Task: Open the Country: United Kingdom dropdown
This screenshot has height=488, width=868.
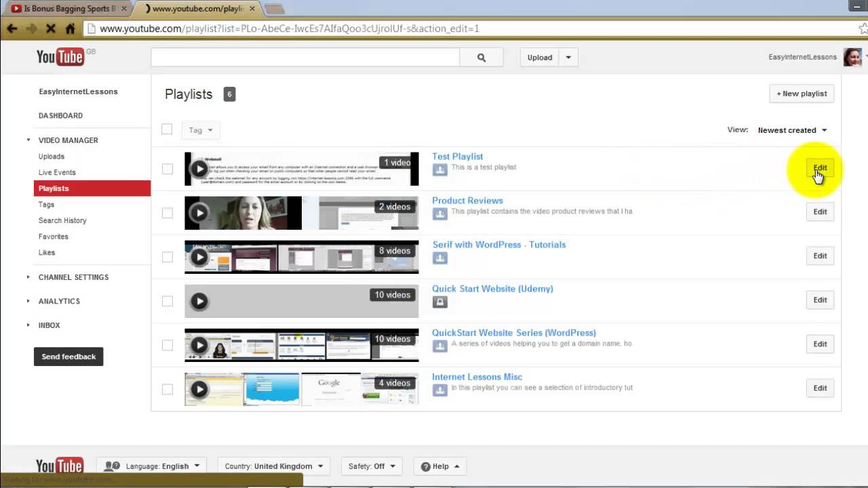Action: [273, 466]
